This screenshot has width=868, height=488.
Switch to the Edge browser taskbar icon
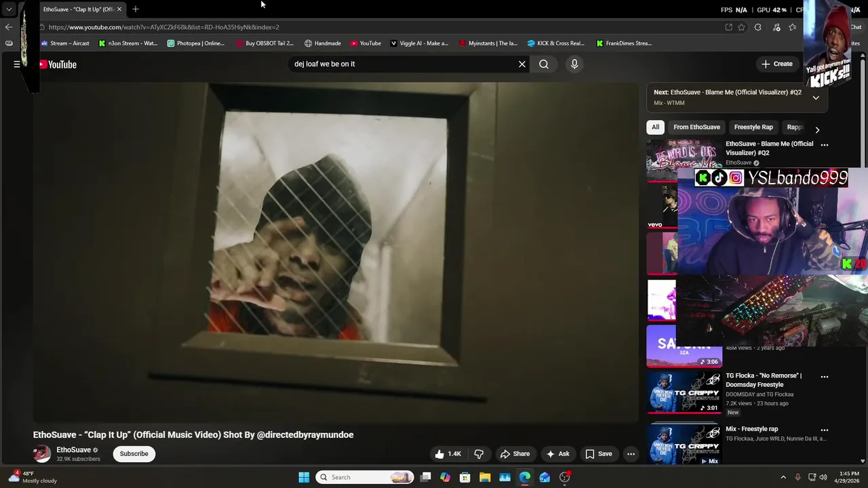[525, 477]
